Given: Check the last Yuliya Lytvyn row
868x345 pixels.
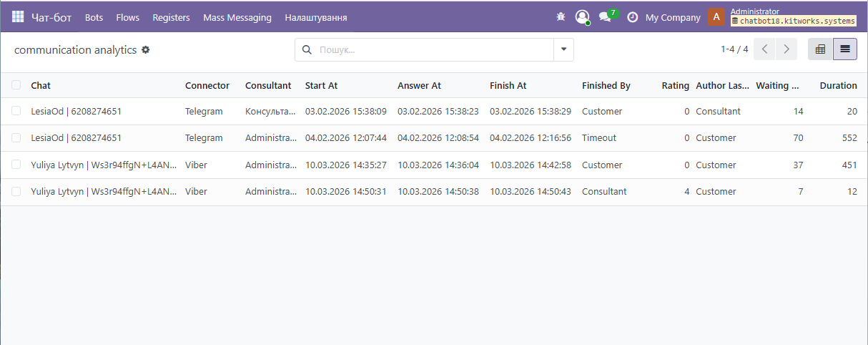Looking at the screenshot, I should coord(16,191).
